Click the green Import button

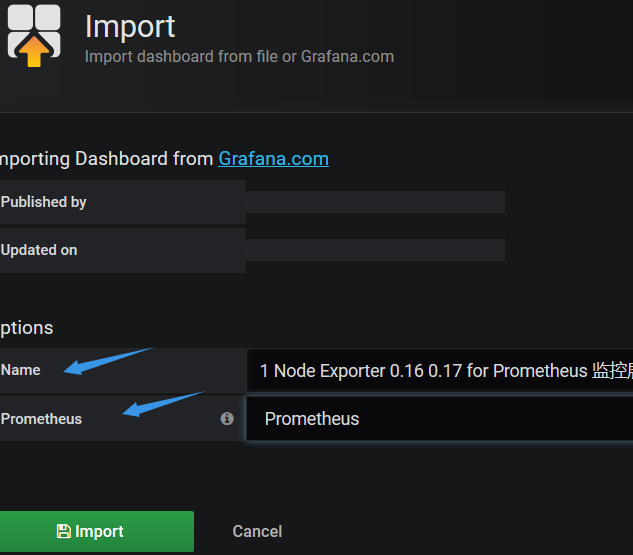(x=96, y=531)
